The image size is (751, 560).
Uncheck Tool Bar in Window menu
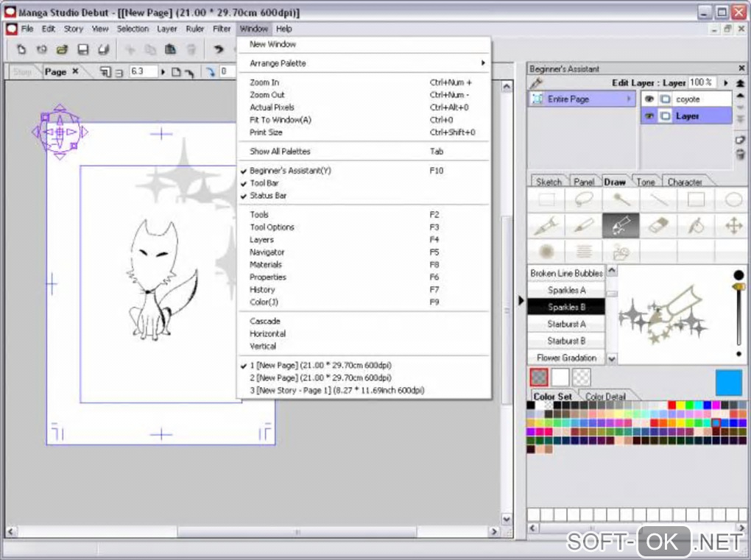pyautogui.click(x=364, y=182)
